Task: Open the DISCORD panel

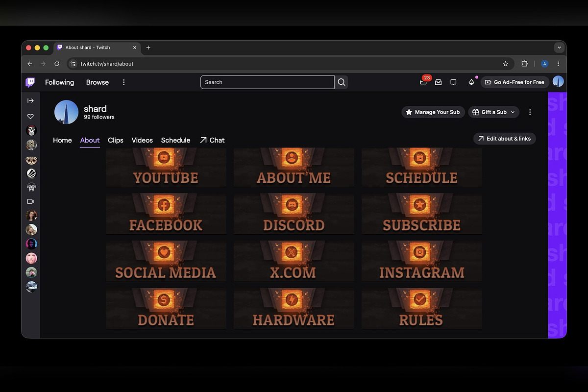Action: (294, 214)
